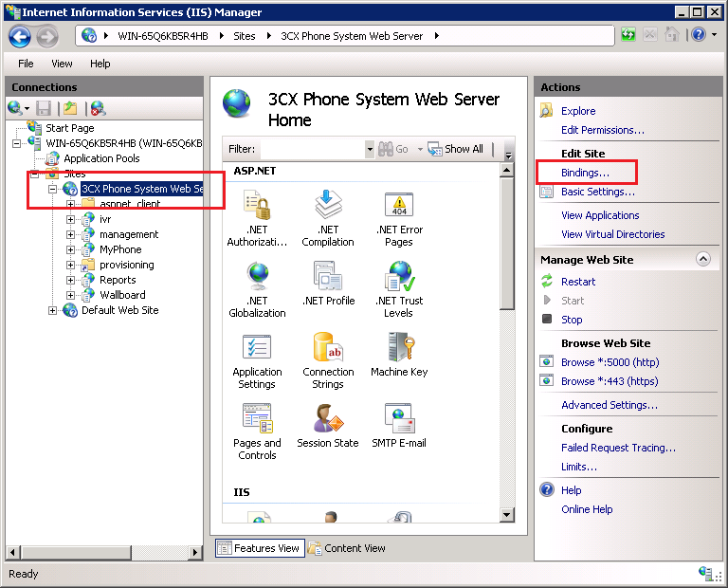Open the Go button dropdown arrow

[x=420, y=149]
